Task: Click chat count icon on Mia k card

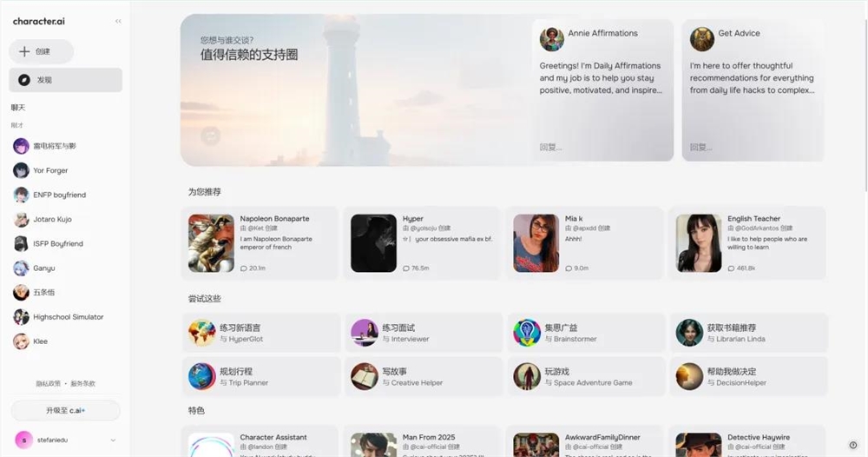Action: click(x=569, y=268)
